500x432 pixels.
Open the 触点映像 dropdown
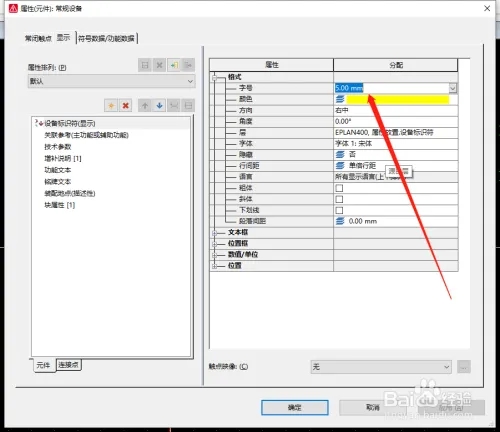(x=381, y=367)
